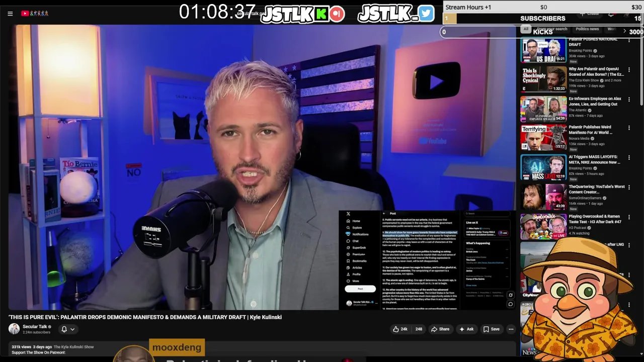
Task: Go to YouTube home via the logo
Action: pyautogui.click(x=35, y=14)
